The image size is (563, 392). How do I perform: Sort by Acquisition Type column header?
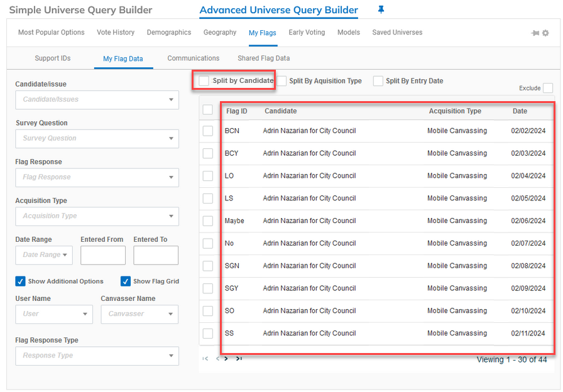(x=455, y=111)
